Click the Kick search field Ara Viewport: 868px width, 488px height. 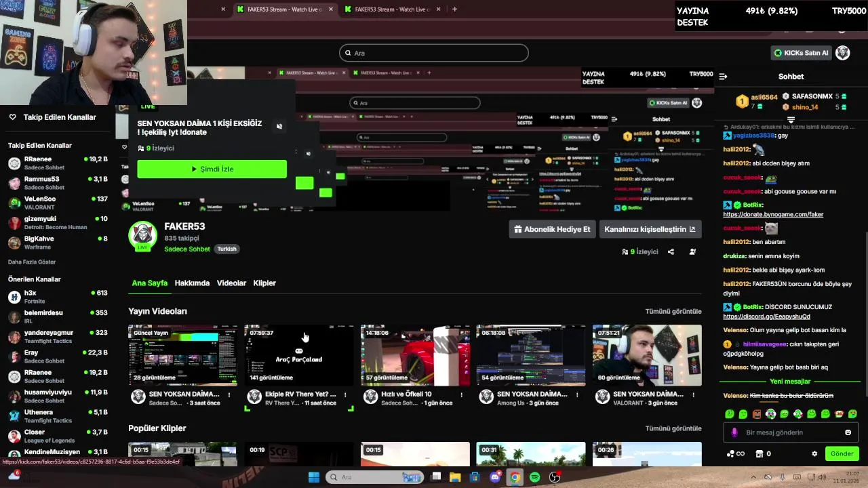point(434,53)
